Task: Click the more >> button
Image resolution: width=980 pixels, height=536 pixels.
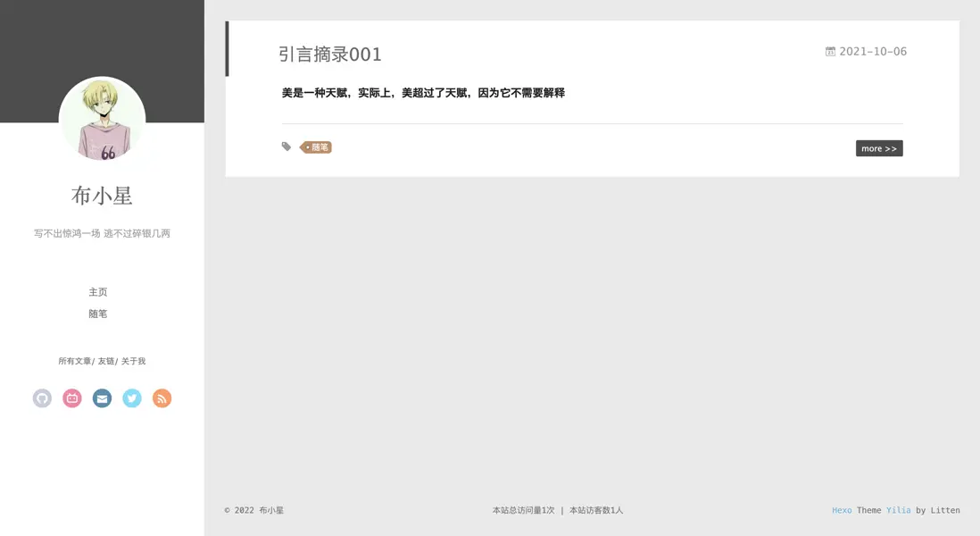Action: pos(879,147)
